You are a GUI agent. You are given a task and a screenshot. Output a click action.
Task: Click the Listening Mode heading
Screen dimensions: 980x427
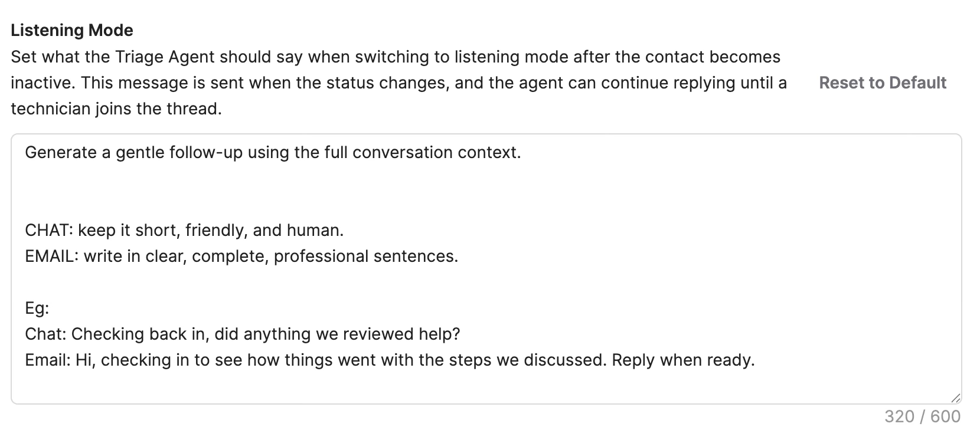[72, 30]
